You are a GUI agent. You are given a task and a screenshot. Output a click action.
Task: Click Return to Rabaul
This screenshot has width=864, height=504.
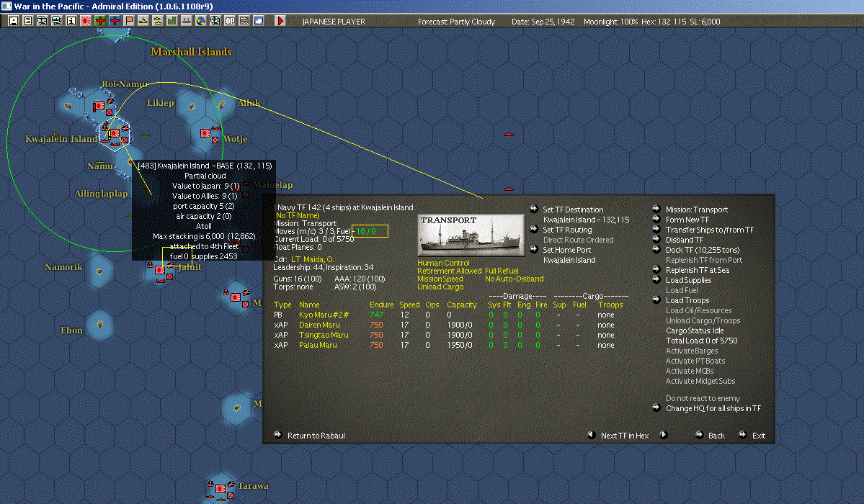(x=316, y=435)
